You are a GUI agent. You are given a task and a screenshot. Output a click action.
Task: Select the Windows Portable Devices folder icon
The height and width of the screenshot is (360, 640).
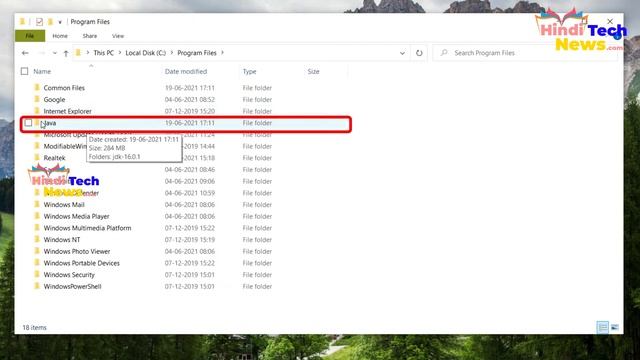tap(37, 263)
